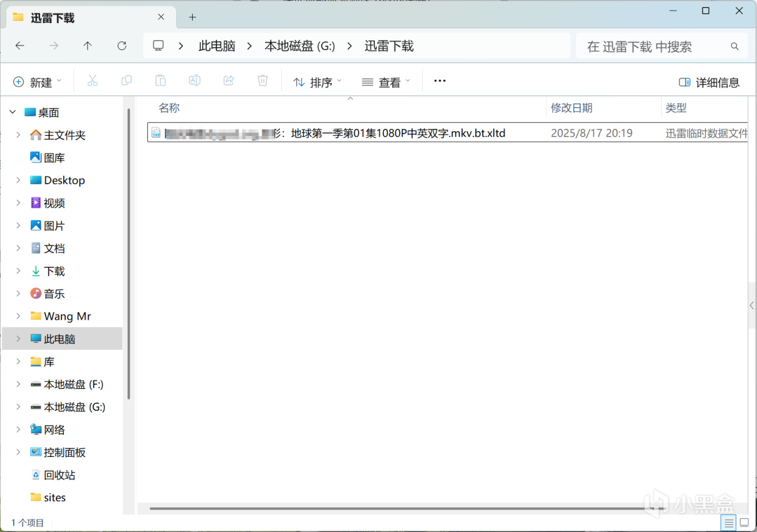Go up one folder level
Viewport: 757px width, 532px height.
point(88,46)
